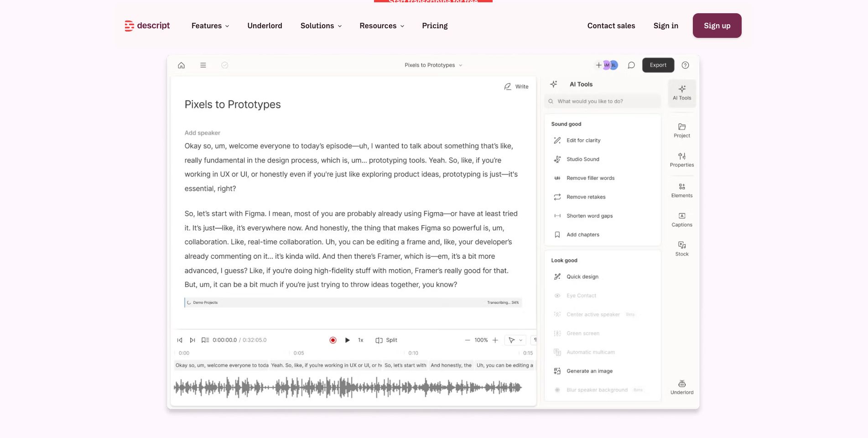Image resolution: width=868 pixels, height=438 pixels.
Task: Open the Features dropdown menu
Action: tap(210, 26)
